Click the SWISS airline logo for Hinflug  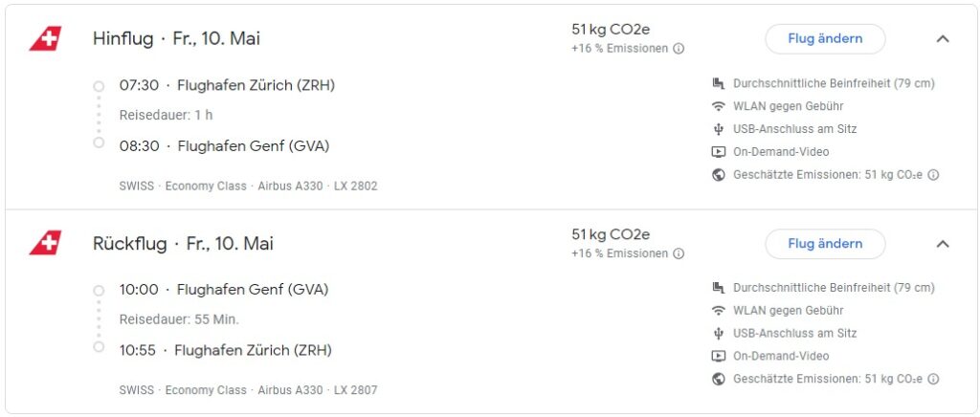tap(45, 38)
